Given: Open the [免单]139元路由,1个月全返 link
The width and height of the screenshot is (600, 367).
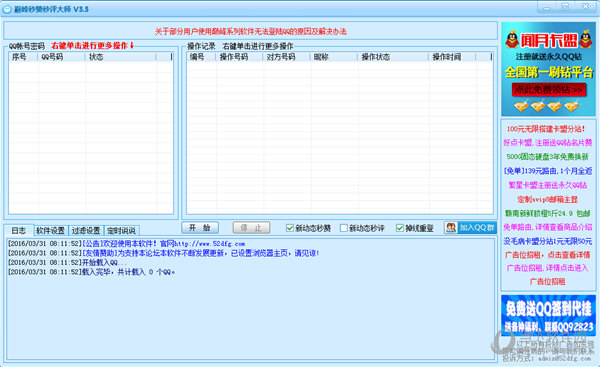Looking at the screenshot, I should (x=548, y=171).
